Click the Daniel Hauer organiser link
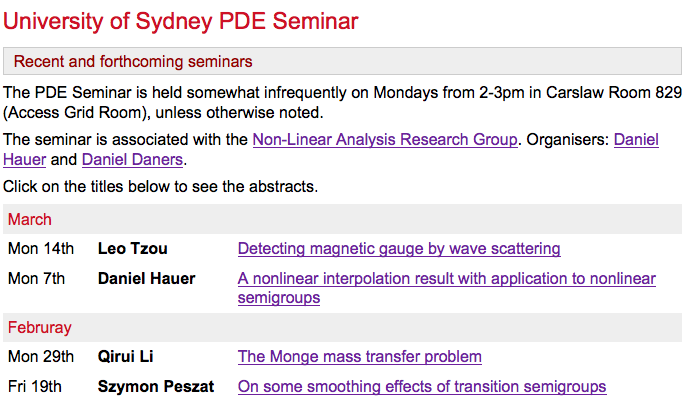The image size is (687, 410). [636, 140]
